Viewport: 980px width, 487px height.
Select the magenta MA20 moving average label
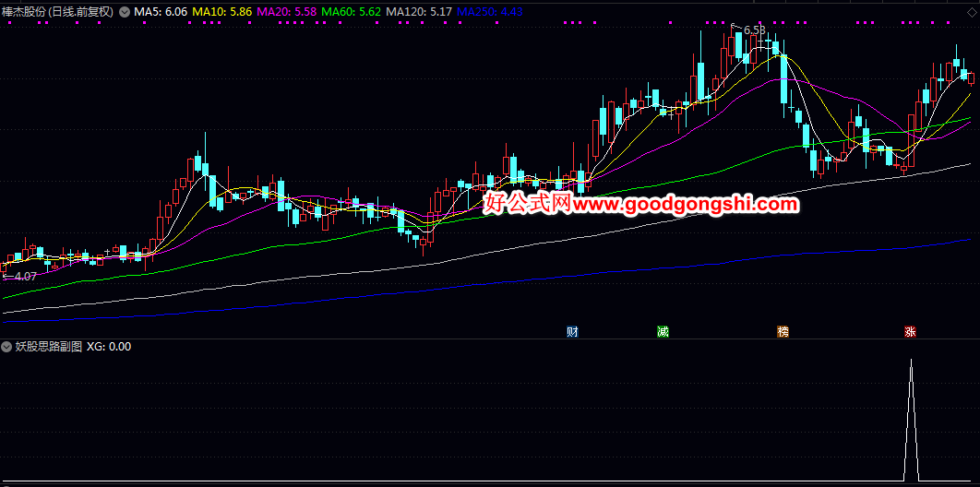tap(287, 12)
